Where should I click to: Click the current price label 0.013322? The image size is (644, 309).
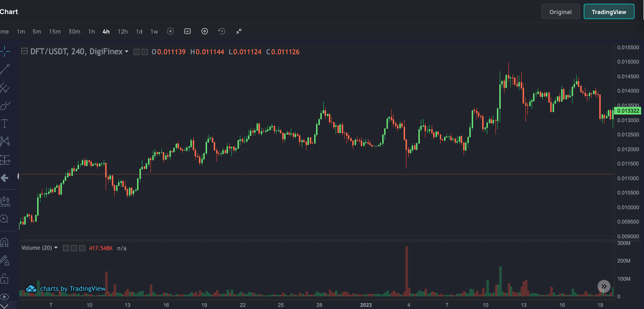tap(628, 111)
